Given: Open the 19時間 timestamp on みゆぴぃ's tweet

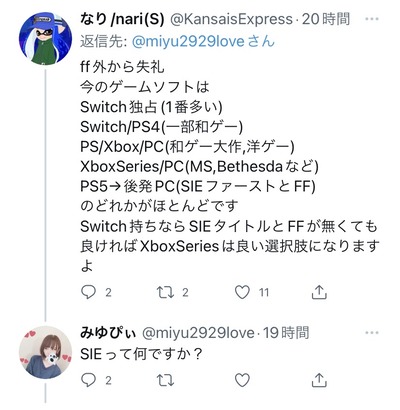Looking at the screenshot, I should (x=286, y=333).
